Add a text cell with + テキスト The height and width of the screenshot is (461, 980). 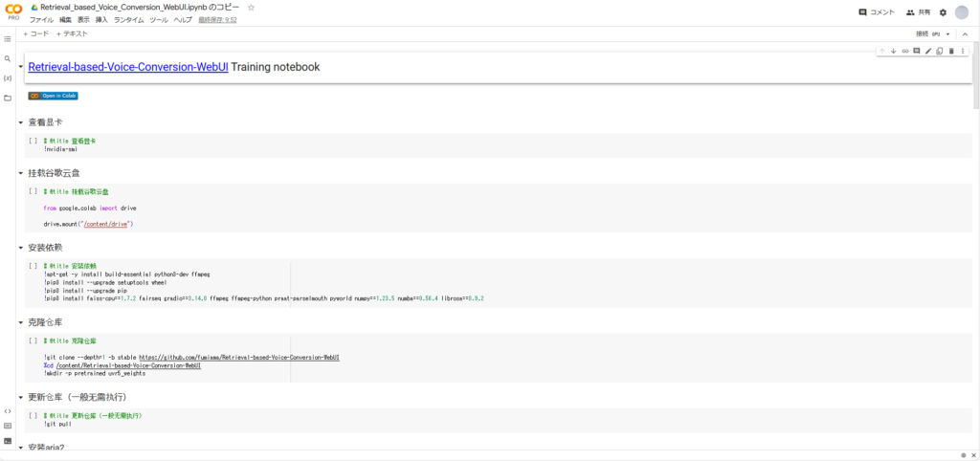72,33
